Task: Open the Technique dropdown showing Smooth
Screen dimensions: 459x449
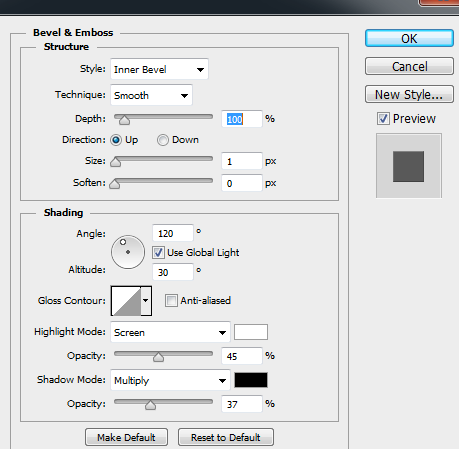Action: click(151, 95)
